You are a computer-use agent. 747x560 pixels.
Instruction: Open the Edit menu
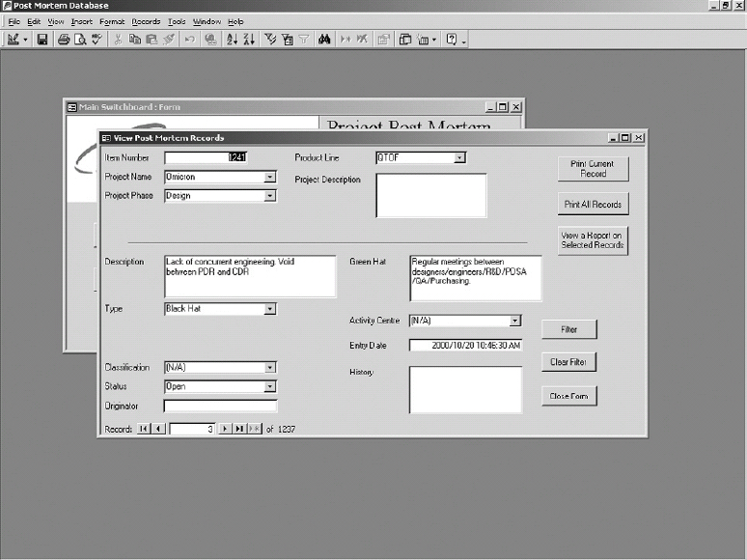pos(34,21)
